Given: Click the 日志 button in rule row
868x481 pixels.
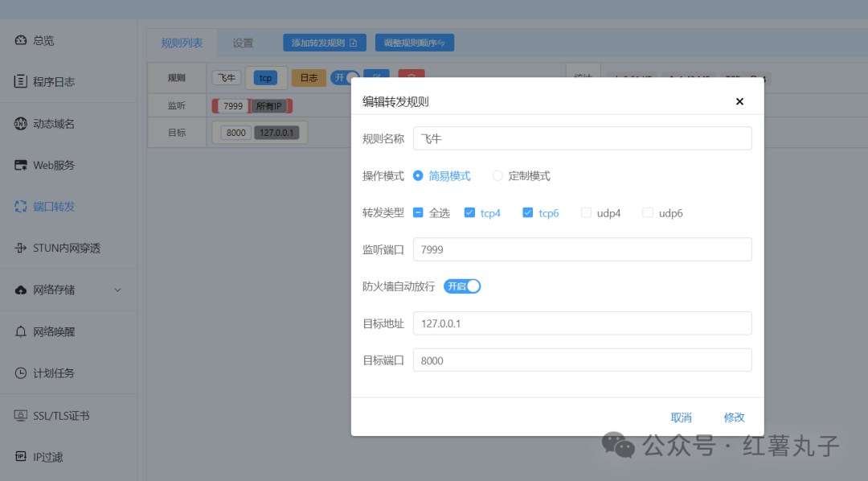Looking at the screenshot, I should tap(309, 77).
